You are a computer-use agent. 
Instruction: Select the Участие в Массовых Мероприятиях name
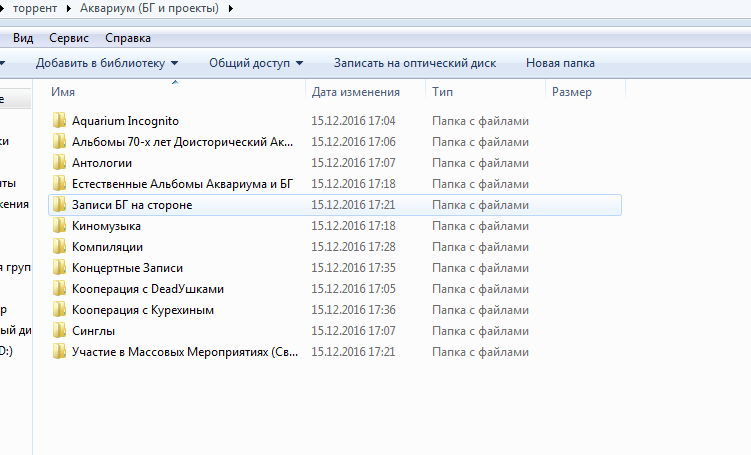click(x=185, y=352)
